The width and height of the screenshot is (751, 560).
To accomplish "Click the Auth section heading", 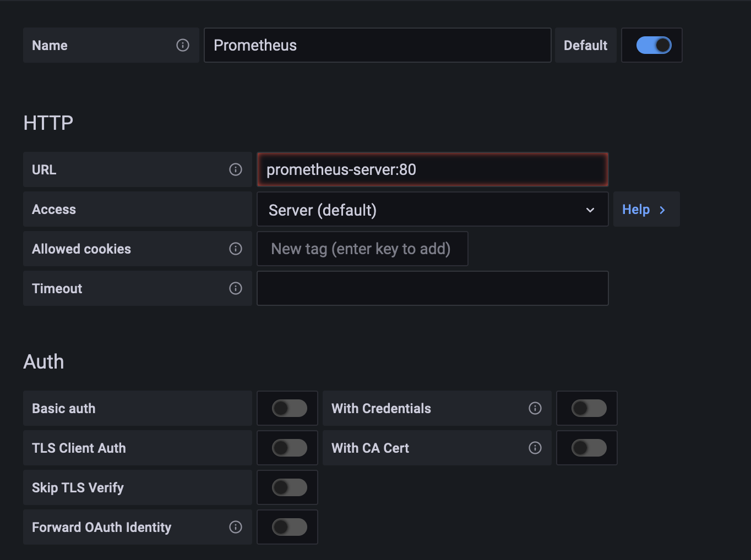I will pyautogui.click(x=44, y=361).
